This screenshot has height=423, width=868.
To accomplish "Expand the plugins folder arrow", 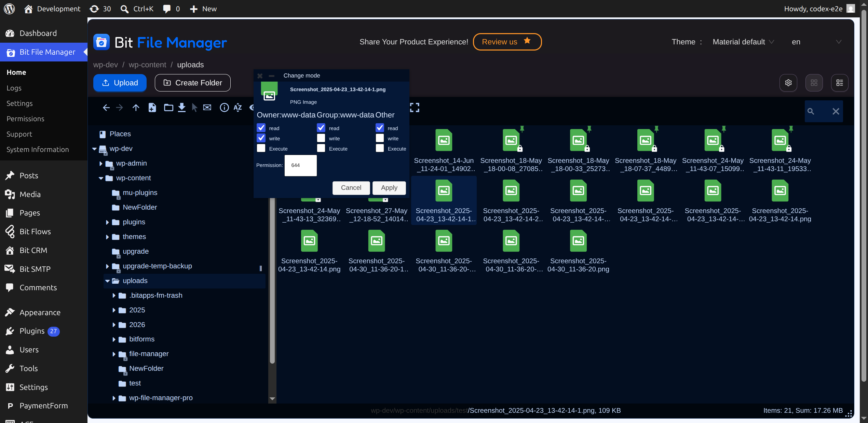I will [x=107, y=222].
